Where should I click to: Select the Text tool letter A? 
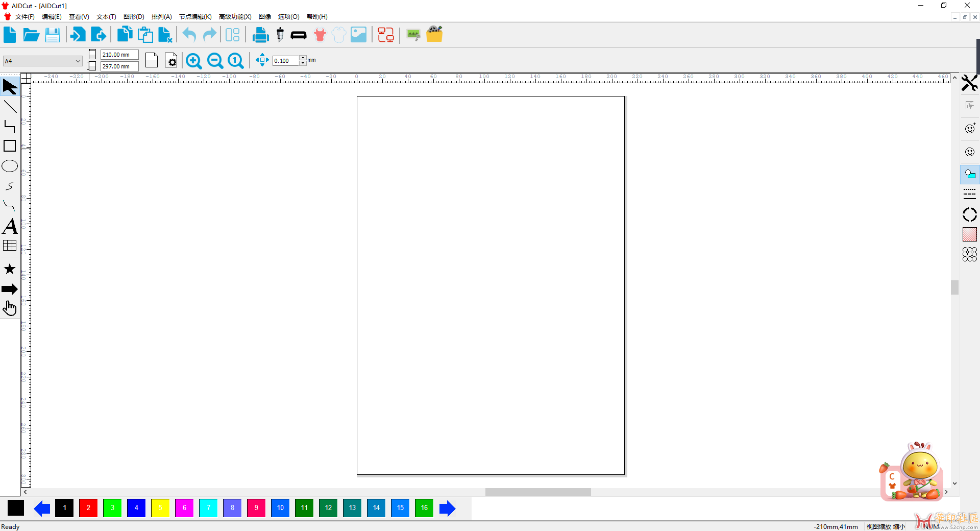pos(10,226)
